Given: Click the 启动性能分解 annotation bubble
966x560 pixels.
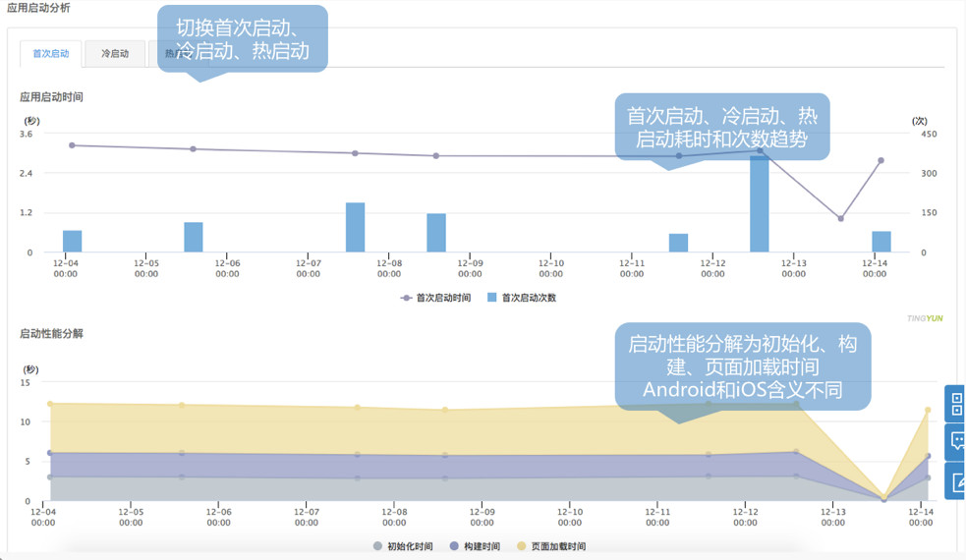Looking at the screenshot, I should pyautogui.click(x=742, y=365).
